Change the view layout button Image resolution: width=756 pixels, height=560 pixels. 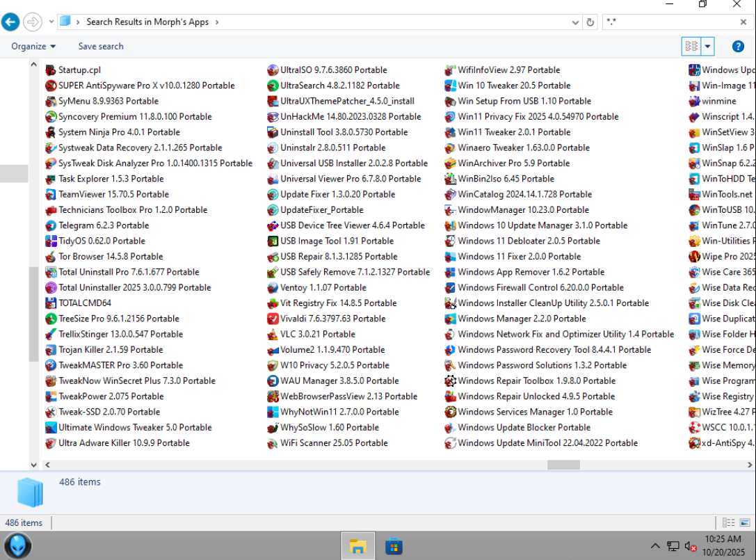[691, 47]
